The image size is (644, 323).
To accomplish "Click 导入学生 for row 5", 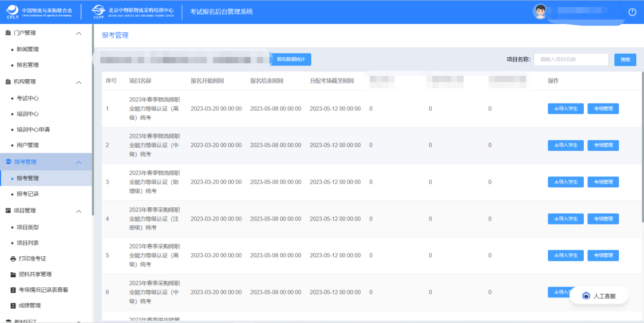I will [565, 255].
